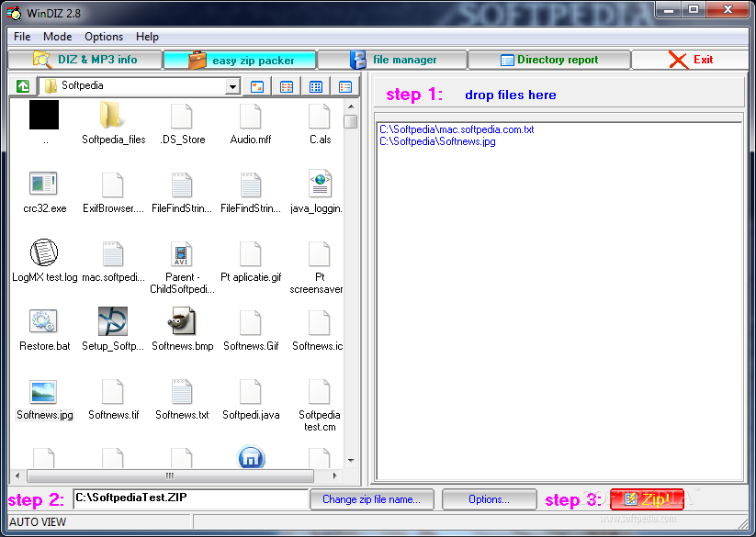Select the Softpedia_files folder icon
The height and width of the screenshot is (537, 756).
point(112,115)
